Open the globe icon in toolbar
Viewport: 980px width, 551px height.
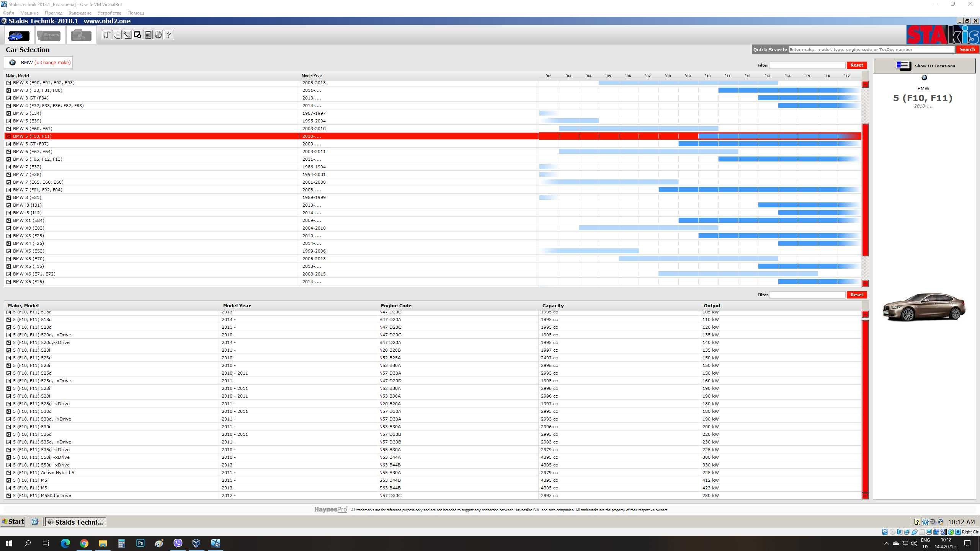pyautogui.click(x=158, y=35)
